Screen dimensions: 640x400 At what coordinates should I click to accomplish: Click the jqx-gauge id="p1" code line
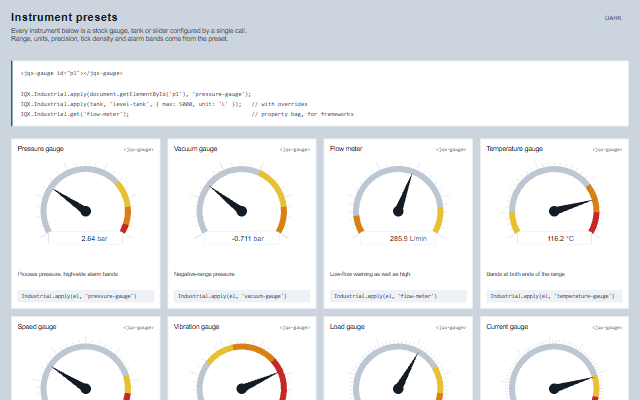click(71, 73)
